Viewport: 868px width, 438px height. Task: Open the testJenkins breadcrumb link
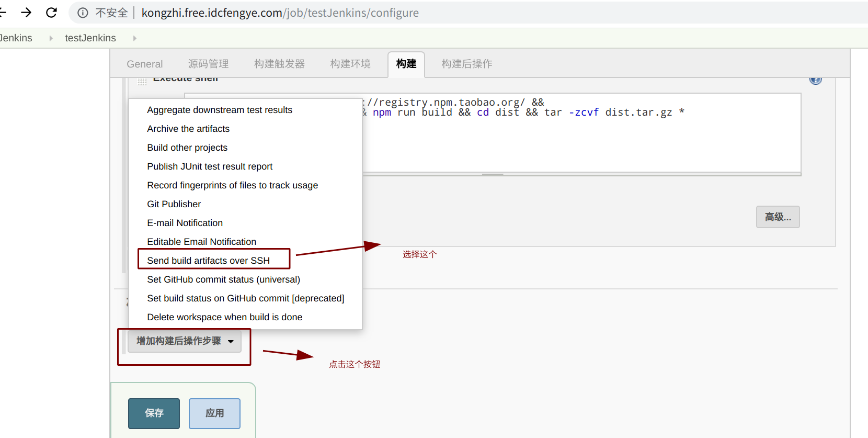pos(90,38)
